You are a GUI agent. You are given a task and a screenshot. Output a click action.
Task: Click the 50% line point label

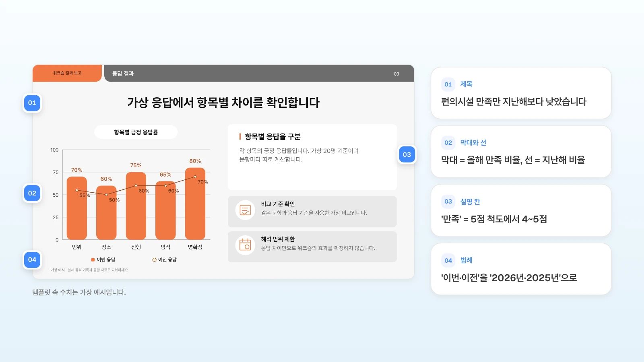pyautogui.click(x=114, y=200)
